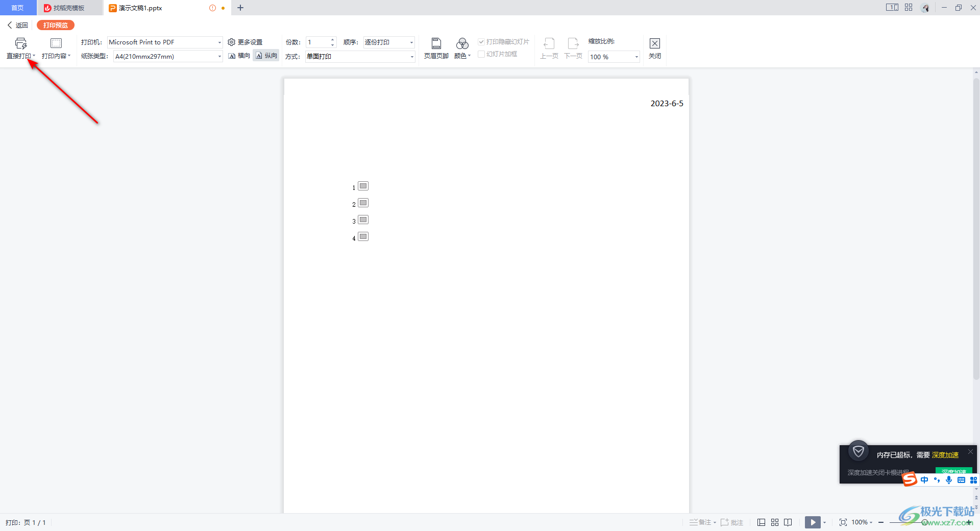
Task: Switch to the 首页 home tab
Action: [x=18, y=8]
